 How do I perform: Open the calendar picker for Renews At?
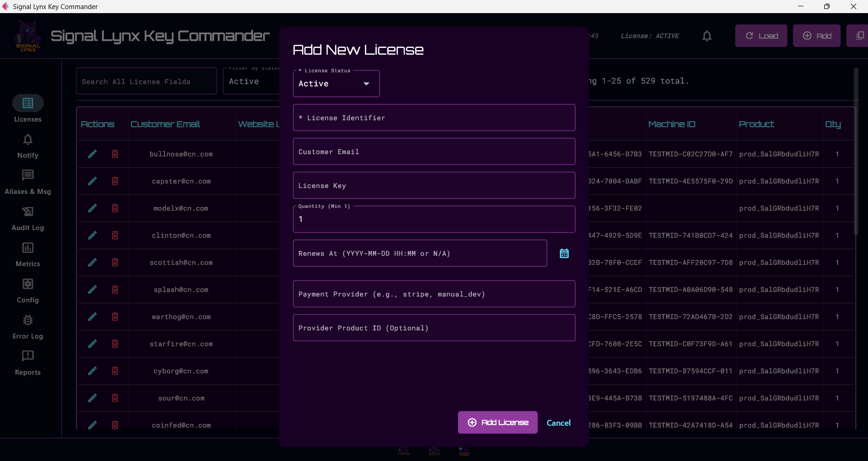[x=564, y=253]
